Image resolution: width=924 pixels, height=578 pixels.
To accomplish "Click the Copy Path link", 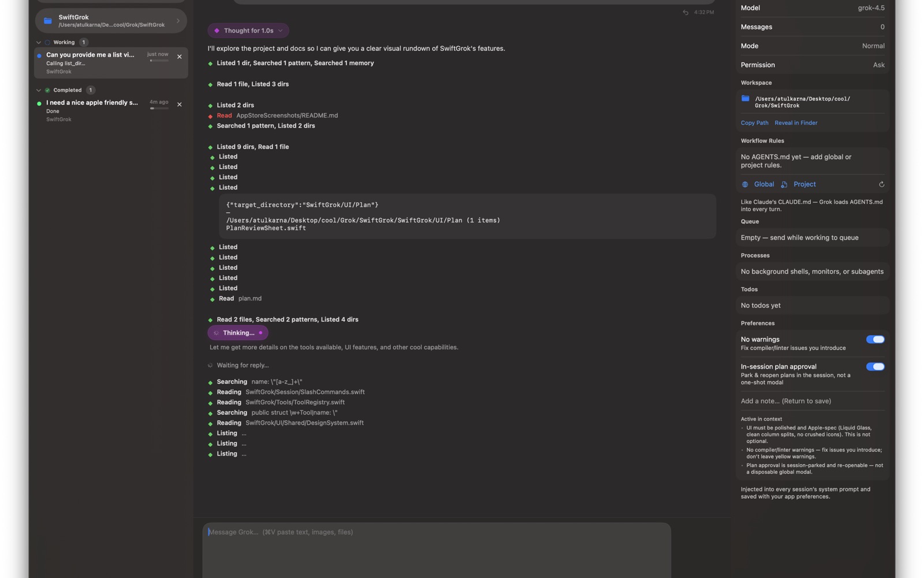I will (754, 123).
